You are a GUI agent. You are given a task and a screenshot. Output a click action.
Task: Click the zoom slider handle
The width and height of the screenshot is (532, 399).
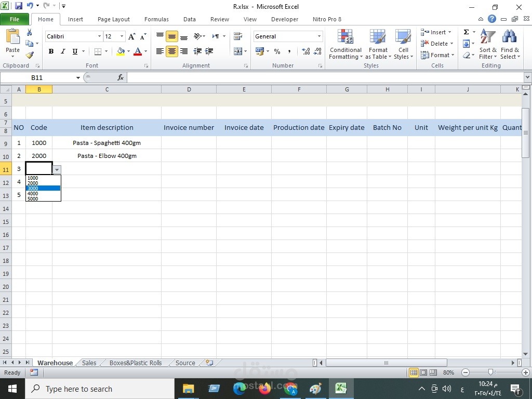(490, 373)
